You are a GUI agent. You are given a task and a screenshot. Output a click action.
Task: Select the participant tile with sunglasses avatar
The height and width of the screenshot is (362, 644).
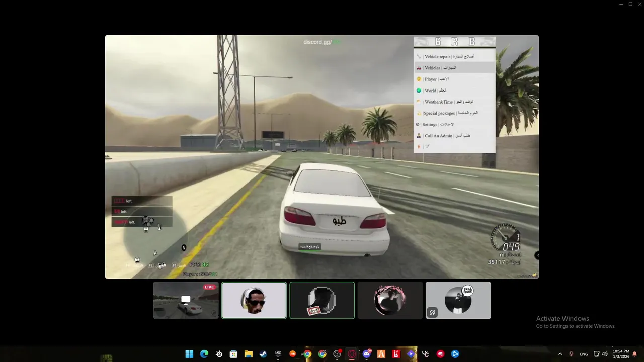click(x=254, y=300)
